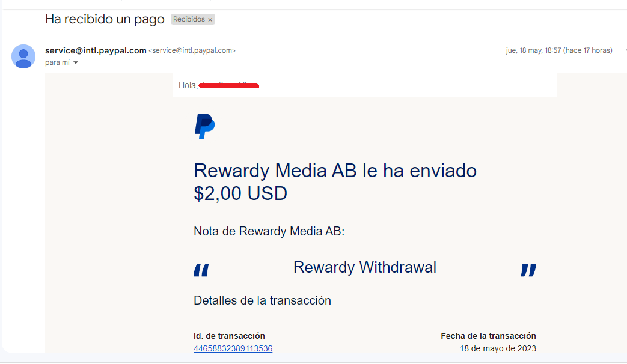Click the PayPal logo in email
This screenshot has height=364, width=627.
(x=205, y=126)
